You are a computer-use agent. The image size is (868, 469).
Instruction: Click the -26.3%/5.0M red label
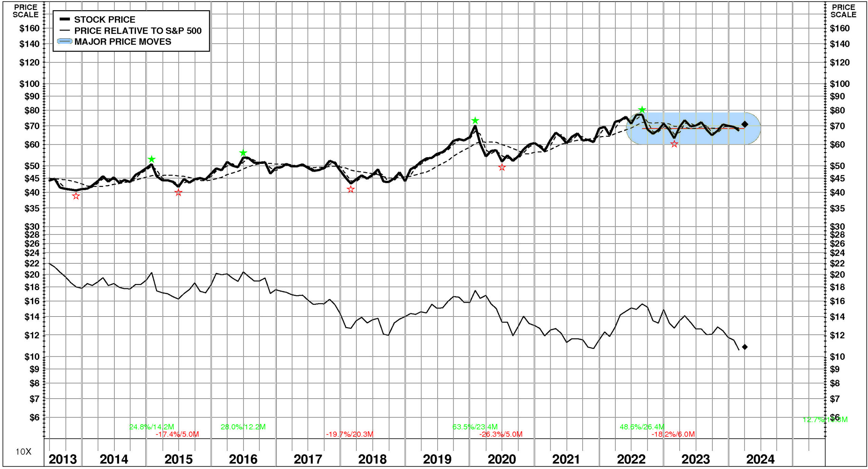click(x=500, y=434)
